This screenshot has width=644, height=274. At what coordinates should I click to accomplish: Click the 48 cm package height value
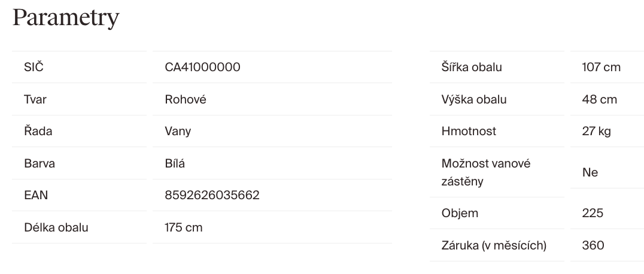(x=599, y=99)
